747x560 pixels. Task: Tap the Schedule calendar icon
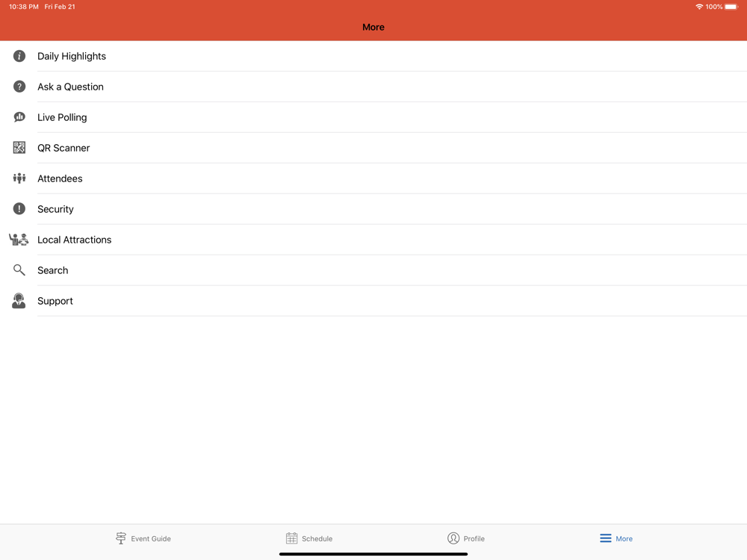291,538
